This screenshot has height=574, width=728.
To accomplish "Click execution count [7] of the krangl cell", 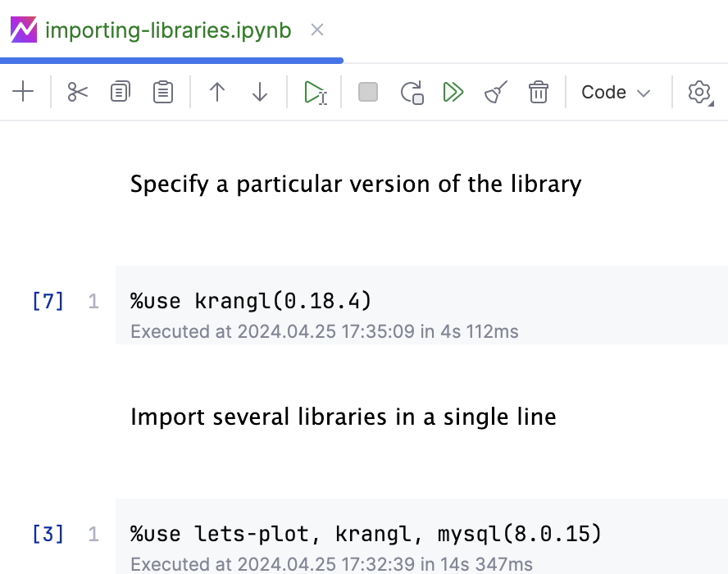I will [x=48, y=301].
